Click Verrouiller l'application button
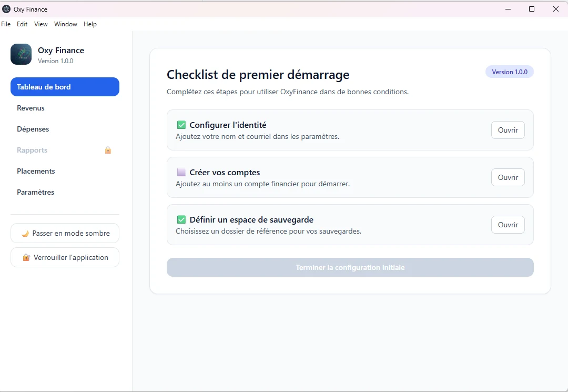568x392 pixels. pyautogui.click(x=65, y=258)
